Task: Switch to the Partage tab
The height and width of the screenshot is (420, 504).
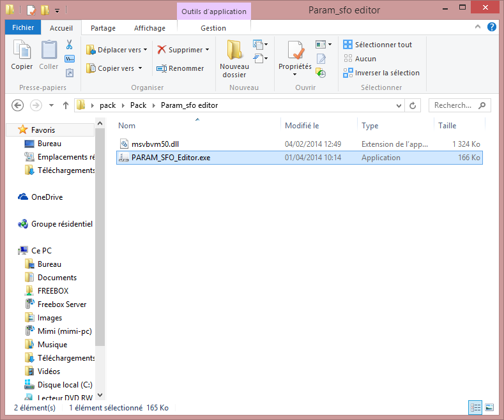Action: 103,28
